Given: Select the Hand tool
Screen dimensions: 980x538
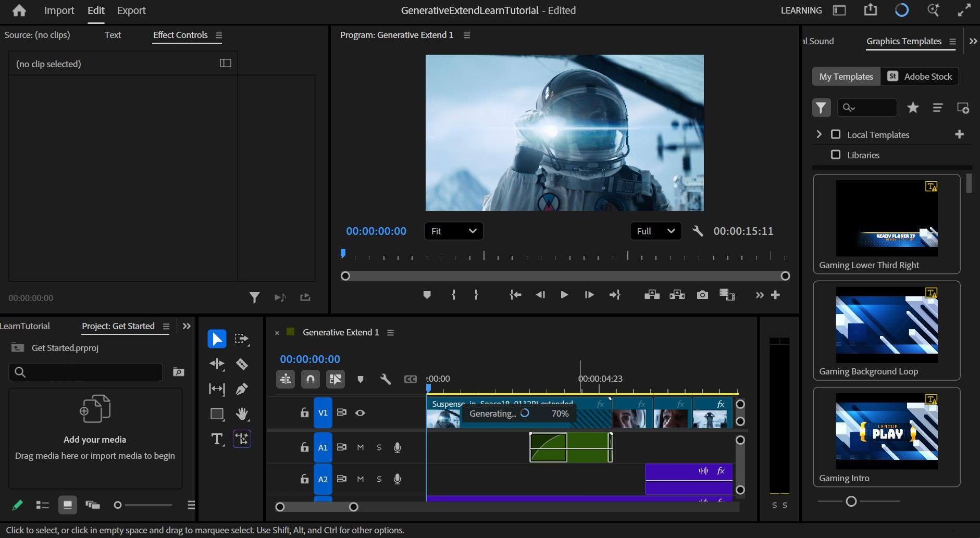Looking at the screenshot, I should (x=242, y=414).
